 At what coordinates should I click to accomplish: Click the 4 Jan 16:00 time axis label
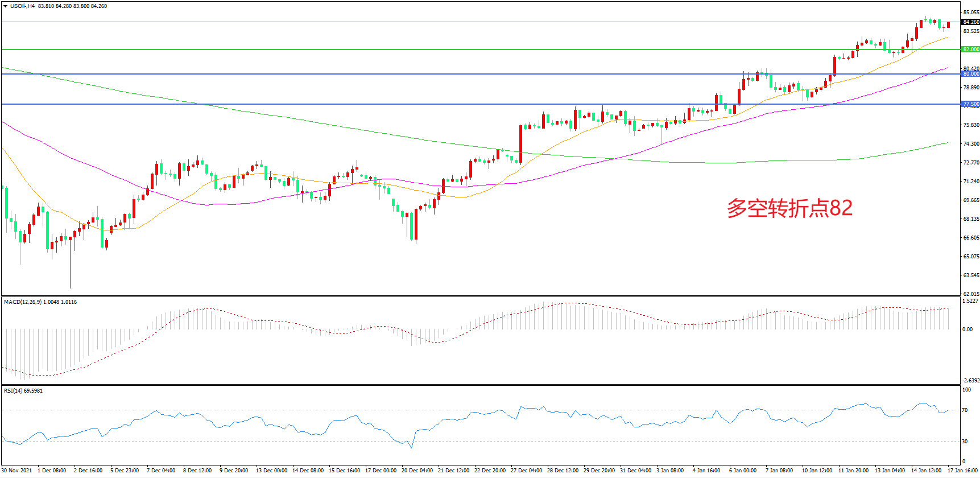pos(706,471)
